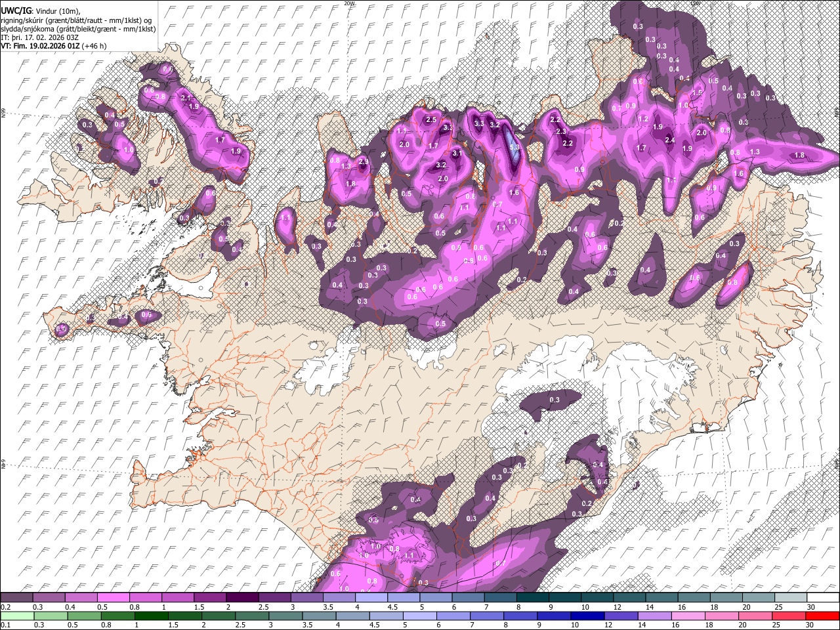This screenshot has width=840, height=630.
Task: Click the darkest green swatch between 1 and 1.5
Action: (x=150, y=616)
